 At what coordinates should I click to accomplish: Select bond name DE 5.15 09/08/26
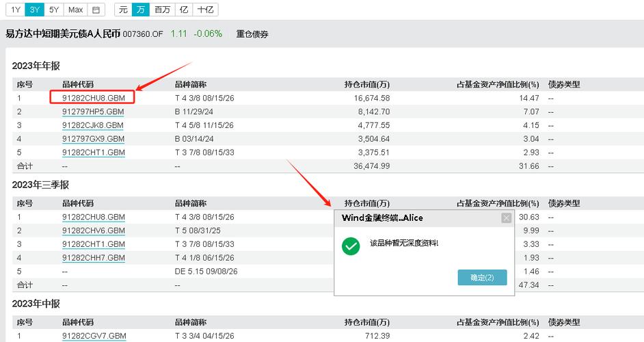pos(206,271)
